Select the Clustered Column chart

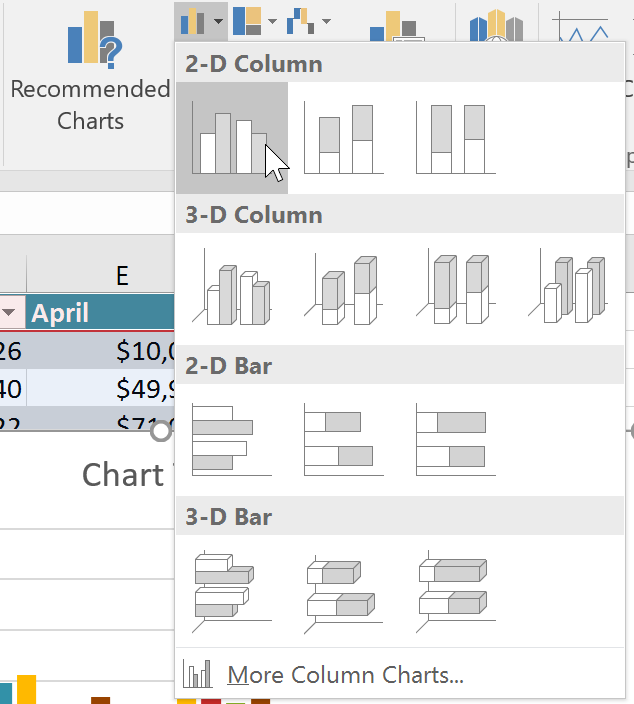232,138
